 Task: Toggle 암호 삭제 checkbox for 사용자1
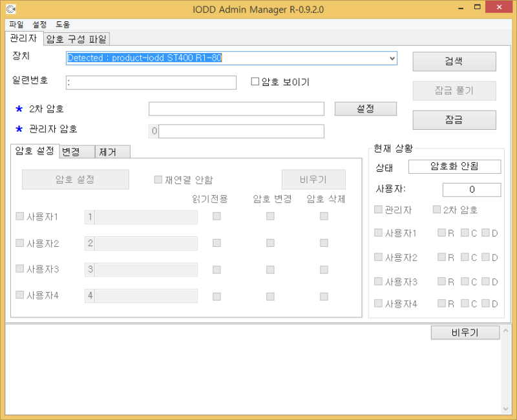(x=324, y=216)
